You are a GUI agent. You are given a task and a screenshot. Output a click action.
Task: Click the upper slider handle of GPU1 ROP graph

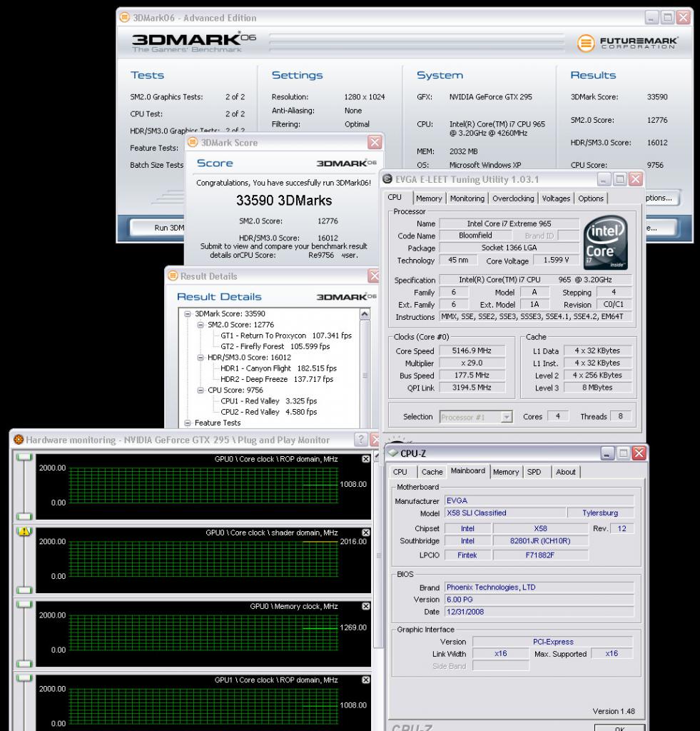pyautogui.click(x=24, y=678)
